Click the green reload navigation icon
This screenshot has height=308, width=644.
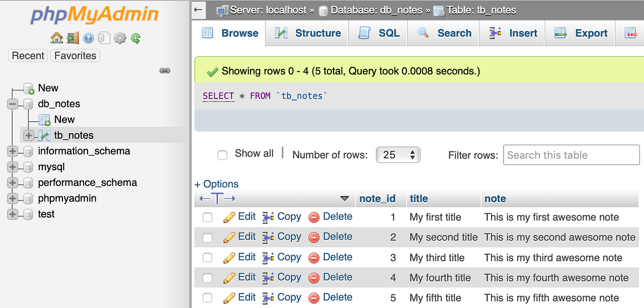(135, 38)
